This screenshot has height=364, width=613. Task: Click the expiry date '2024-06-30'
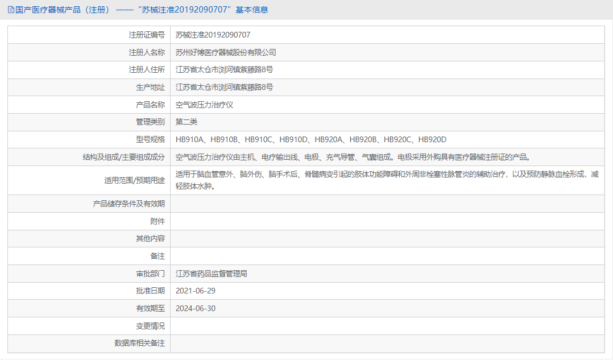(196, 308)
